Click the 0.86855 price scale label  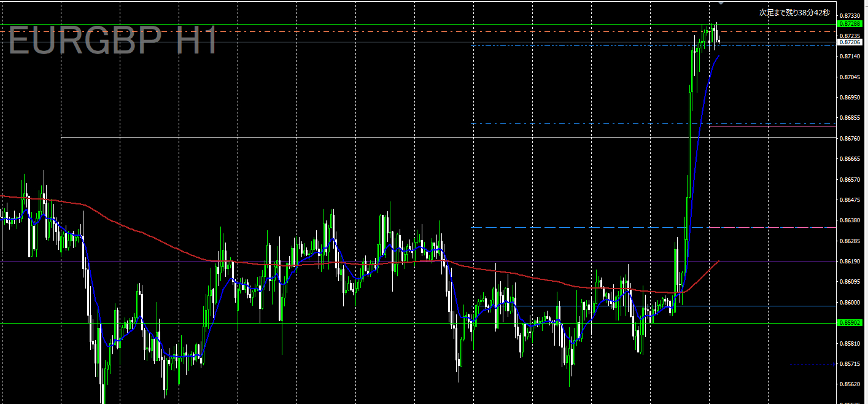tap(850, 118)
